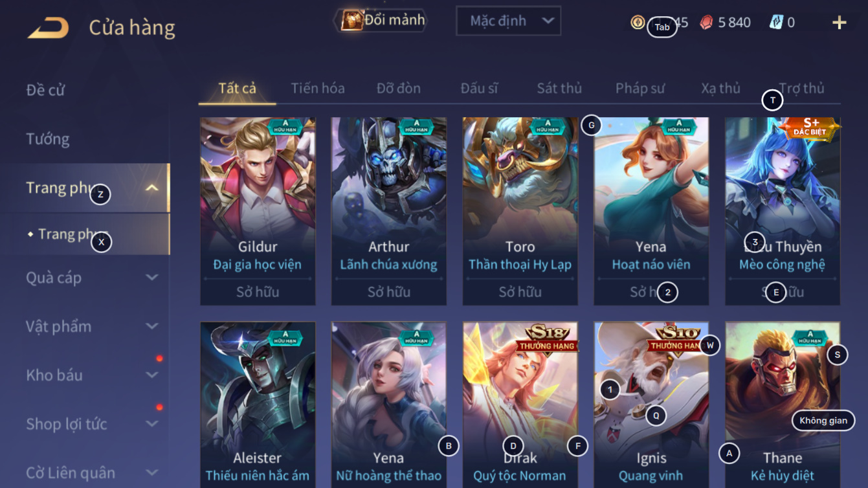868x488 pixels.
Task: Click the back arrow icon next to Cửa hàng
Action: 48,28
